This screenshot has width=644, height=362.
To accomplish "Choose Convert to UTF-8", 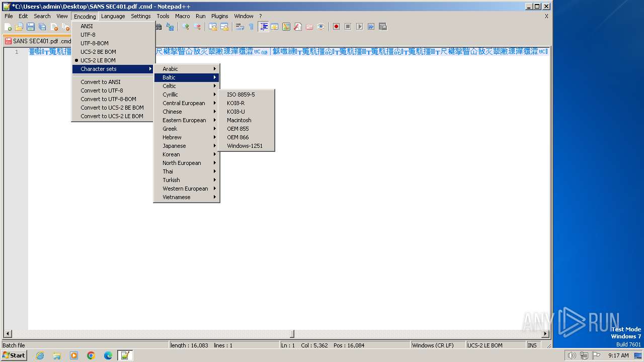I will pos(113,90).
